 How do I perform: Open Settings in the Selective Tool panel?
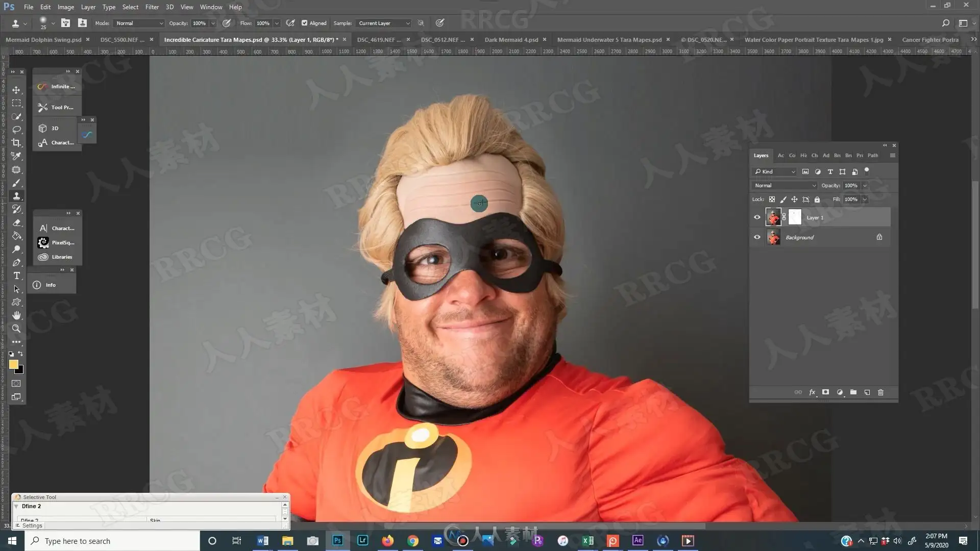(x=29, y=525)
